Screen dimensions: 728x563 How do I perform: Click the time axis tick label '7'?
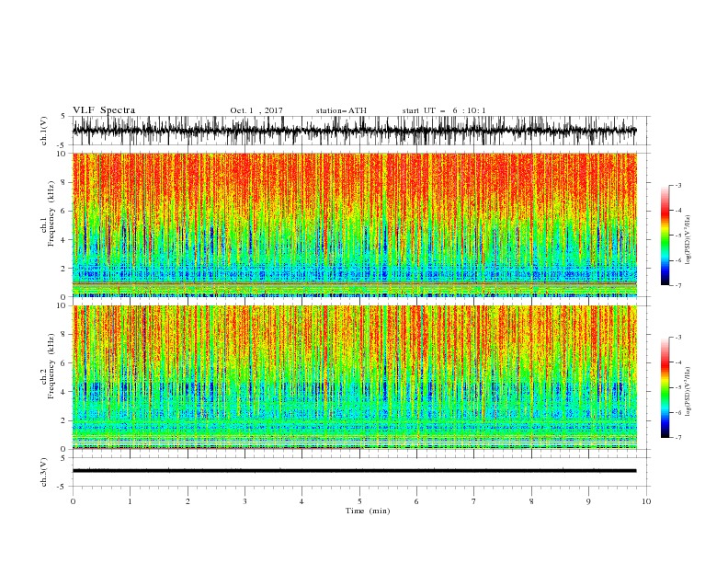pyautogui.click(x=474, y=501)
